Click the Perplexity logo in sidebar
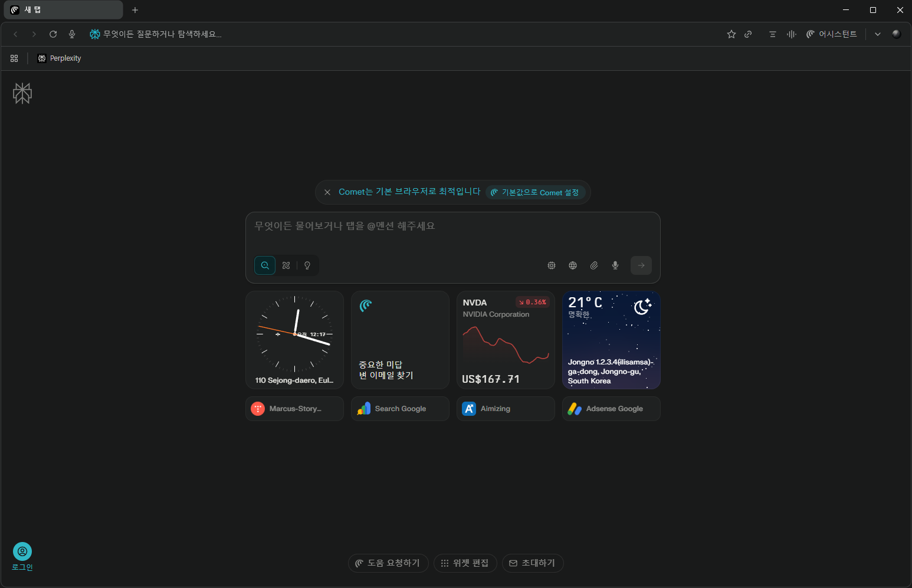The width and height of the screenshot is (912, 588). [x=22, y=93]
